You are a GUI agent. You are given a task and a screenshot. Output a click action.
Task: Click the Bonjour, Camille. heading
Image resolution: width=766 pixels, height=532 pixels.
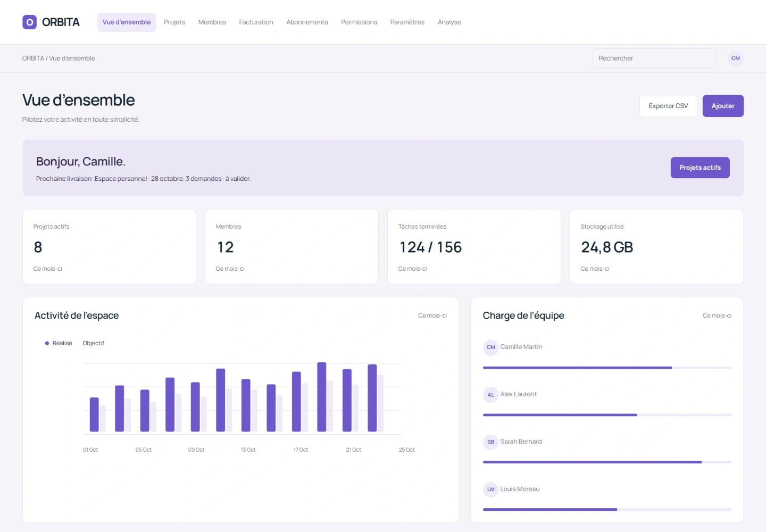click(x=81, y=162)
